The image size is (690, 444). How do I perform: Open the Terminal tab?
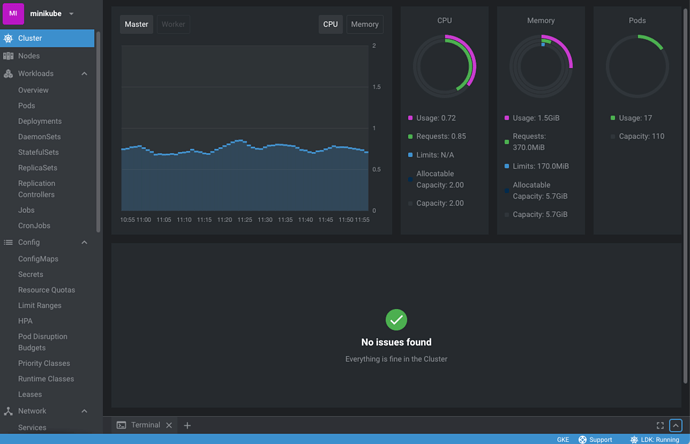(145, 425)
